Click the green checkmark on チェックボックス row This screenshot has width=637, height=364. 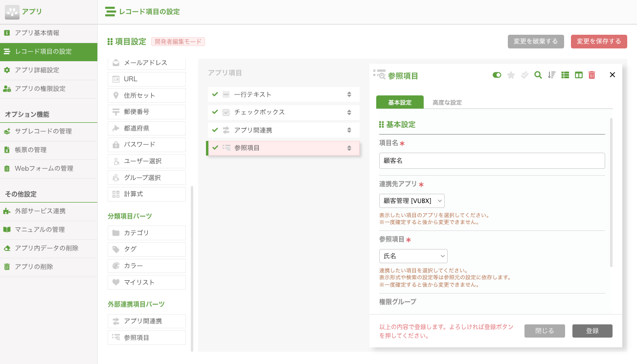tap(215, 112)
